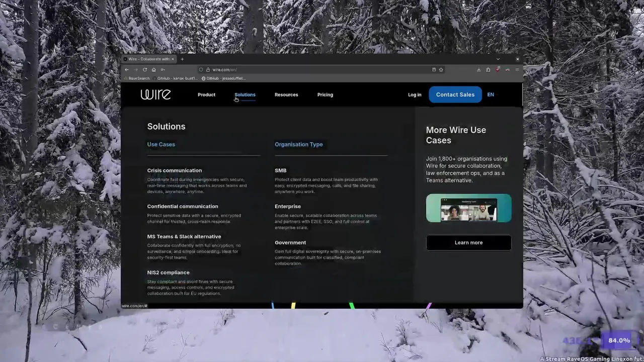Click the red extension icon in the toolbar

[498, 69]
